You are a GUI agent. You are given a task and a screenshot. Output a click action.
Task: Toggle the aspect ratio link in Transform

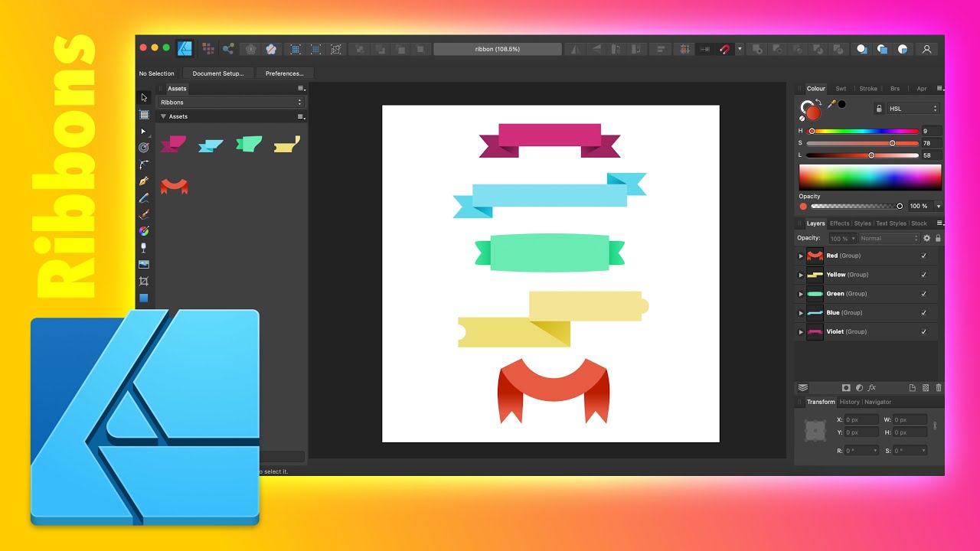click(x=934, y=425)
